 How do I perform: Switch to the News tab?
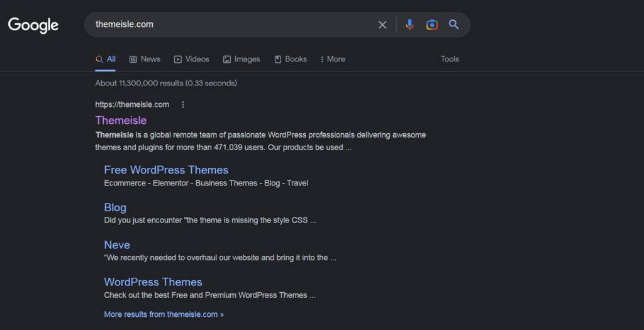coord(145,59)
